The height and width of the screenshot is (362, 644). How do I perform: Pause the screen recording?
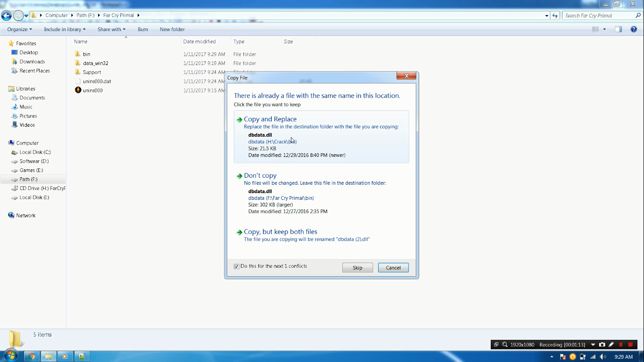(x=621, y=345)
